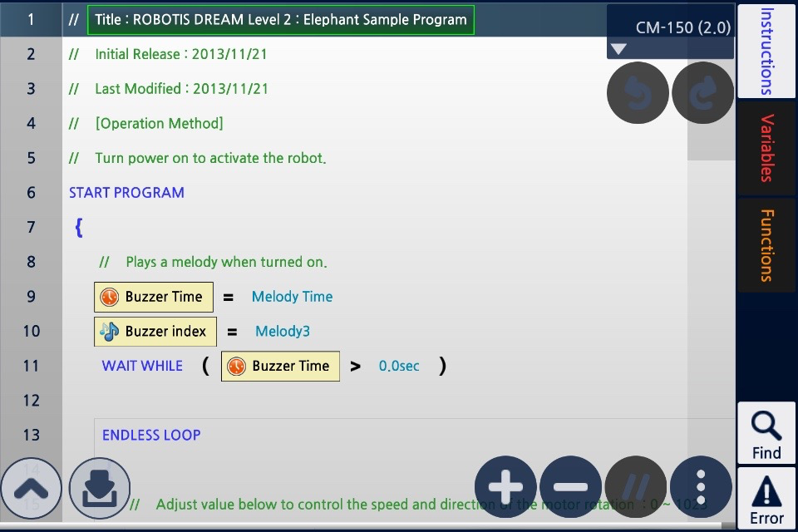
Task: Select the Buzzer Time parameter on line 9
Action: (x=154, y=297)
